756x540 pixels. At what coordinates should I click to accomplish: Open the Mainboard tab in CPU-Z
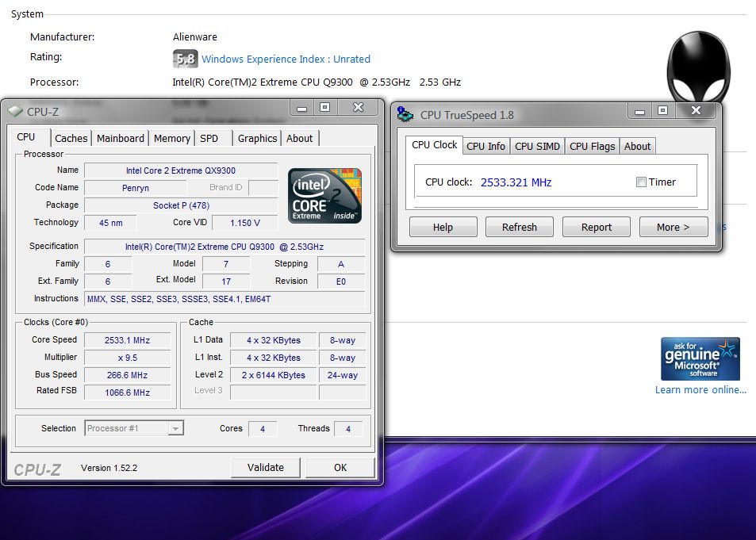coord(120,139)
